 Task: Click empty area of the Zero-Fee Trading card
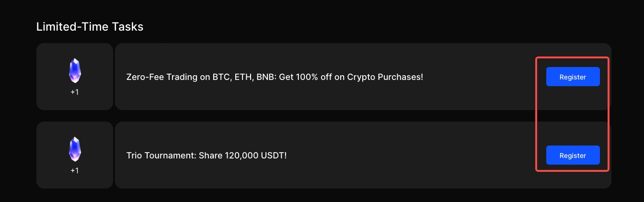click(479, 96)
